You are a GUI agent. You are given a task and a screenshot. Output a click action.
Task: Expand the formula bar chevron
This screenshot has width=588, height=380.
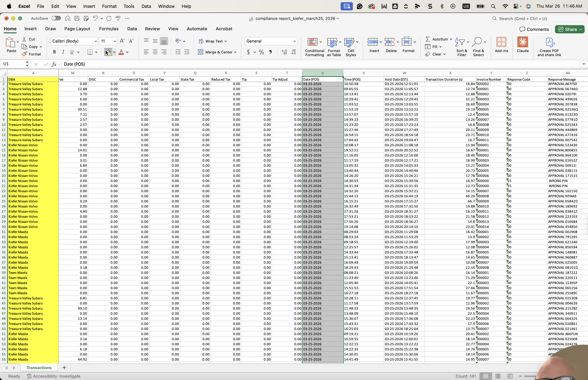584,64
